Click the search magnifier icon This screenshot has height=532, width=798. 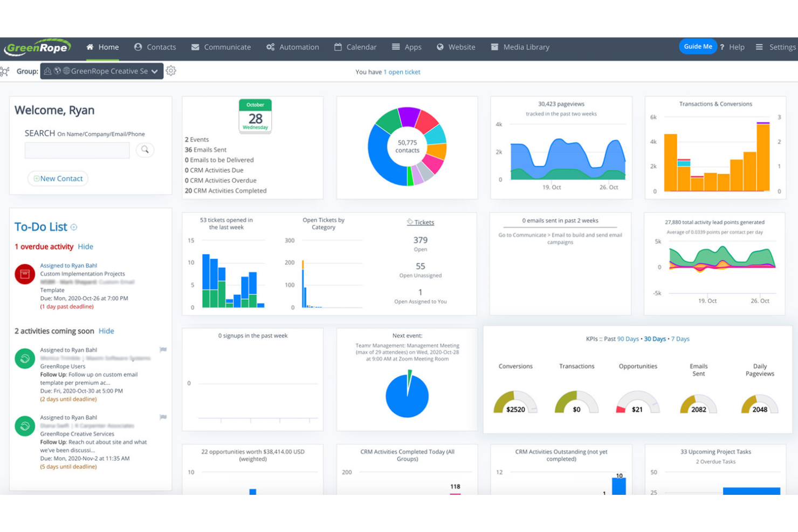pyautogui.click(x=145, y=150)
